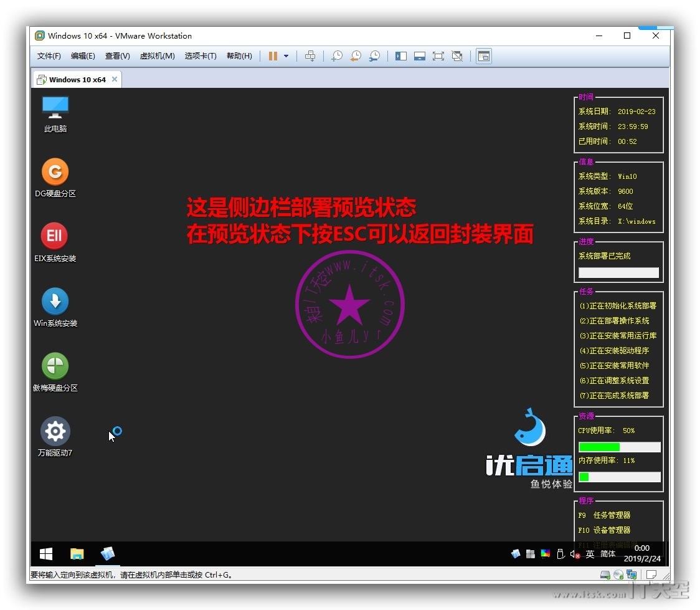Close the Windows 10 x64 tab

tap(115, 79)
